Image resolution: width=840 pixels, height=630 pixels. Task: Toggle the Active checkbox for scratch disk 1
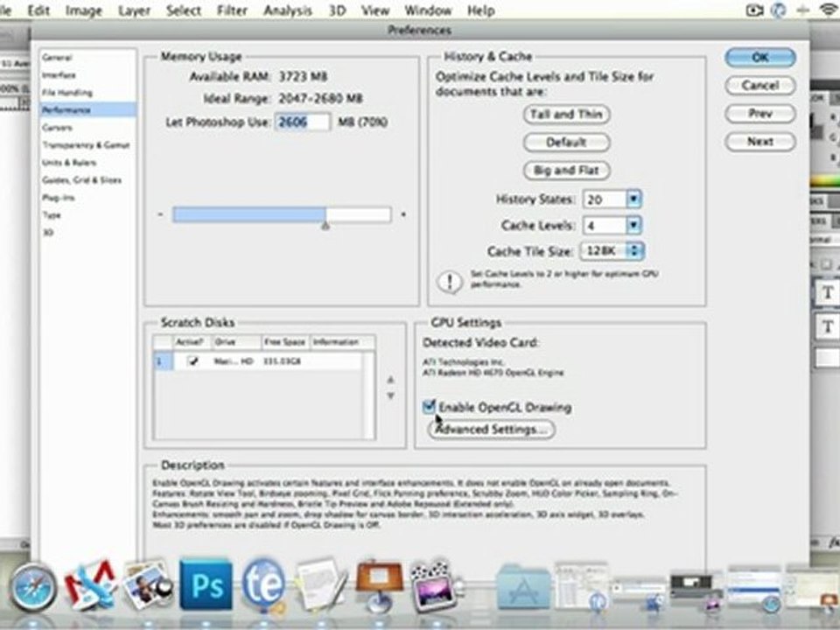point(192,361)
